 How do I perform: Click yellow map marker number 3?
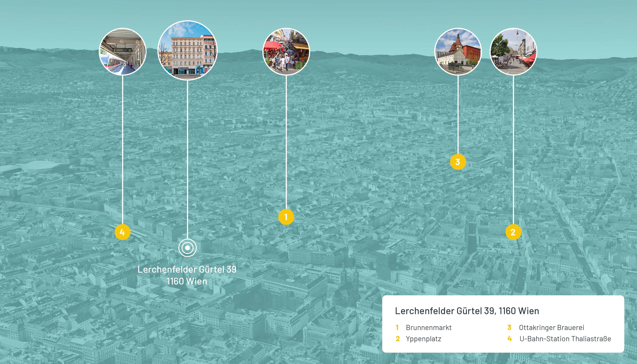458,162
